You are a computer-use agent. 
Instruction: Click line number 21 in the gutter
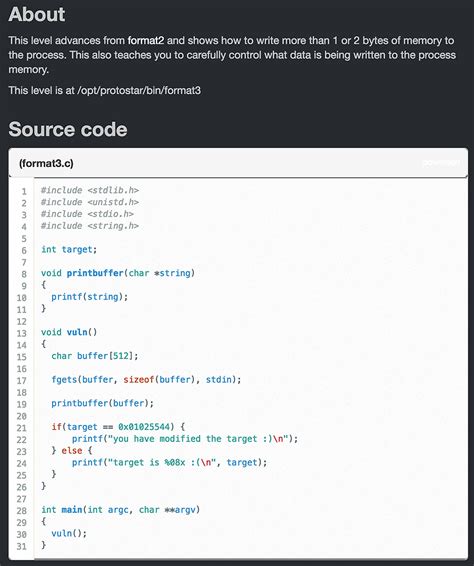pyautogui.click(x=22, y=428)
